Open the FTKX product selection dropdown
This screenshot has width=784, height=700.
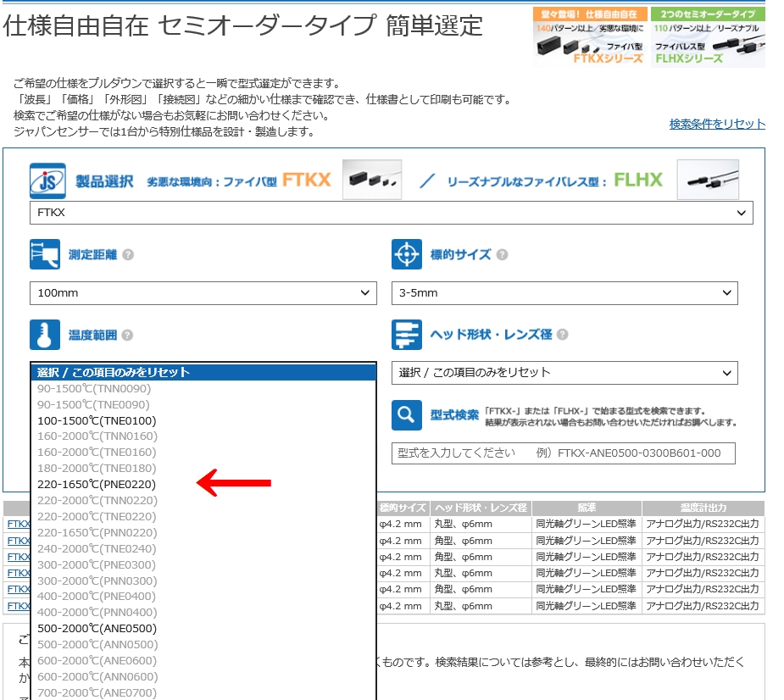[391, 213]
